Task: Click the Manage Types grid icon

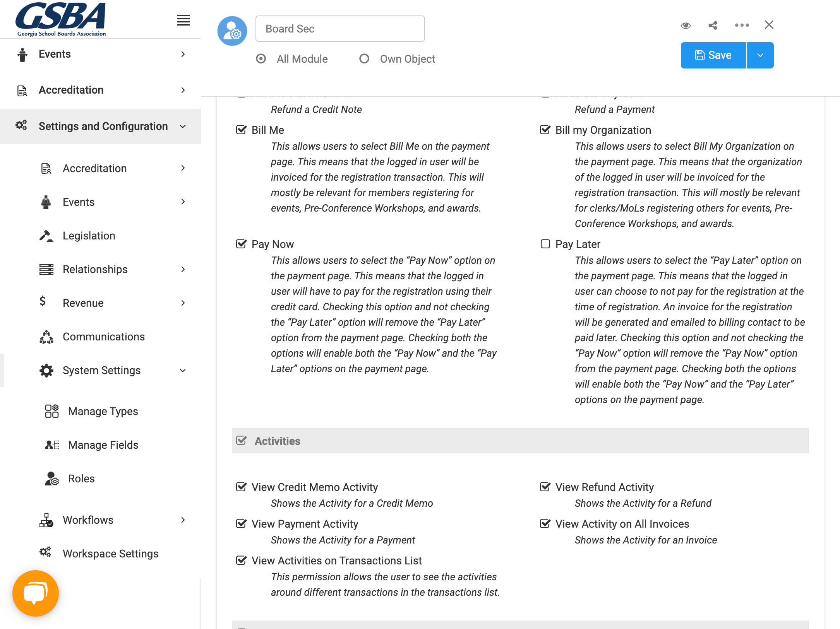Action: tap(51, 411)
